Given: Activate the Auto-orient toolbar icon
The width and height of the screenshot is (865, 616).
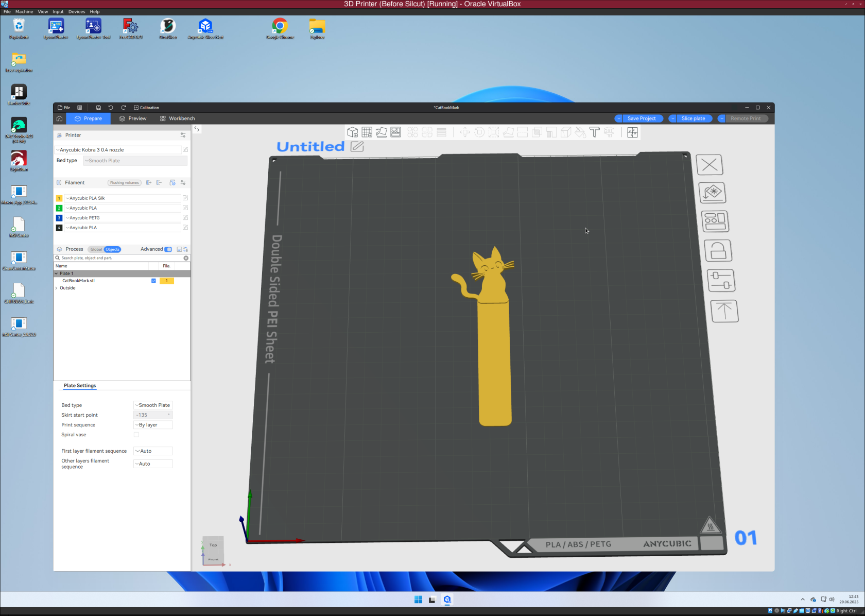Looking at the screenshot, I should (382, 132).
